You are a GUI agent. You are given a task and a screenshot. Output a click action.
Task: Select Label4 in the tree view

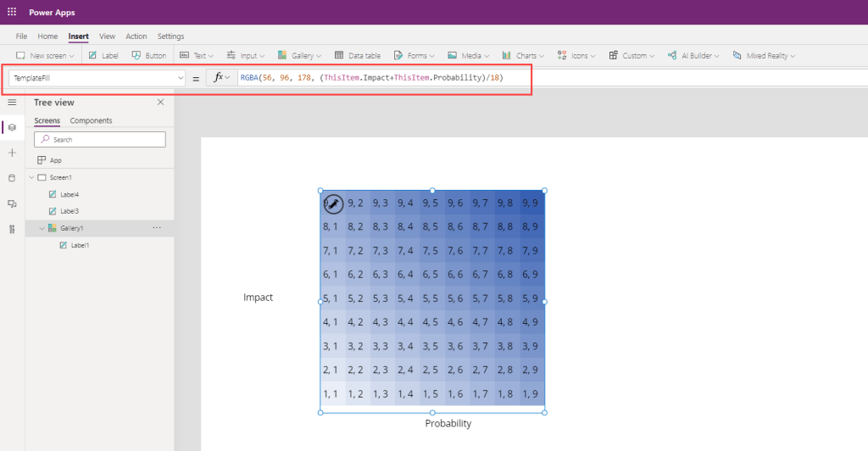[69, 194]
